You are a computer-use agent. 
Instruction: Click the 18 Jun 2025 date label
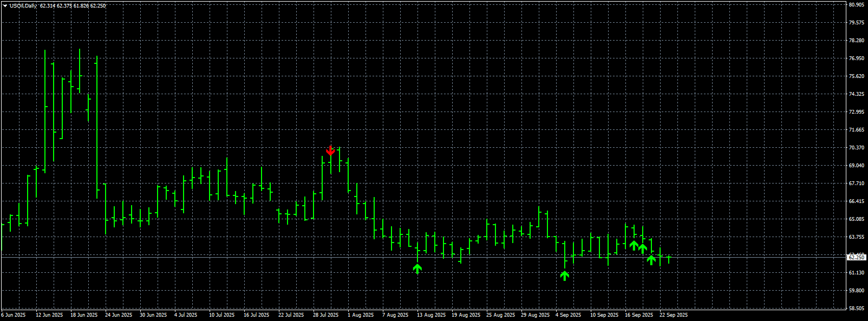coord(84,315)
